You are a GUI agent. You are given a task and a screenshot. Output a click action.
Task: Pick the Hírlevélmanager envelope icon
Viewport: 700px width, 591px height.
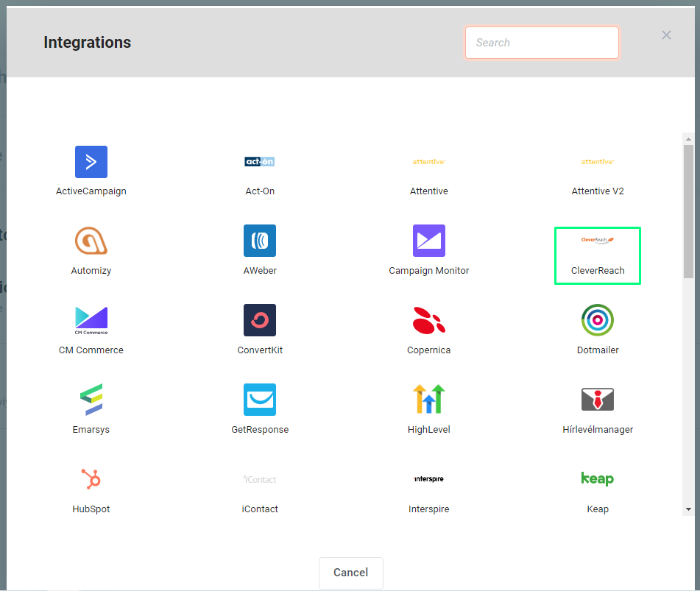[598, 399]
